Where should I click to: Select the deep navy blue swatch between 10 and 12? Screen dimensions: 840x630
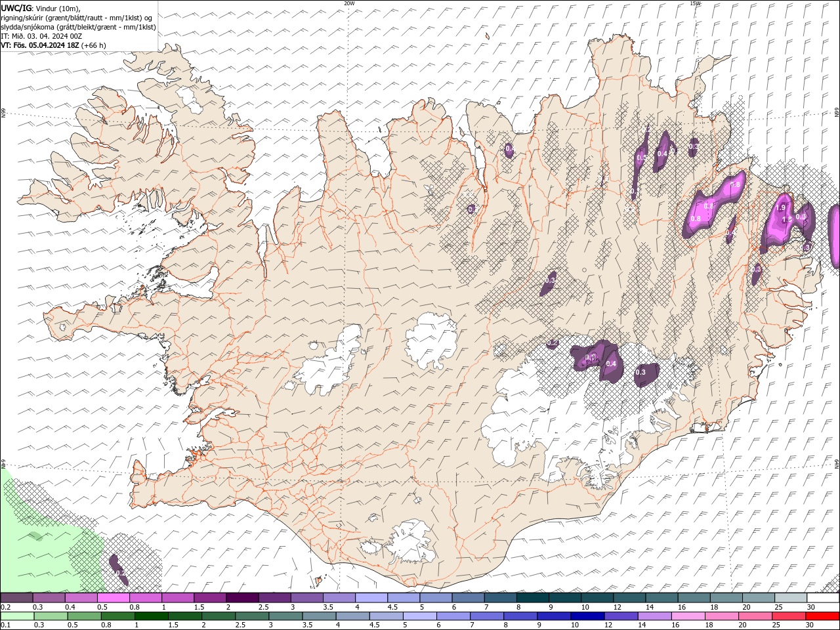(x=587, y=616)
